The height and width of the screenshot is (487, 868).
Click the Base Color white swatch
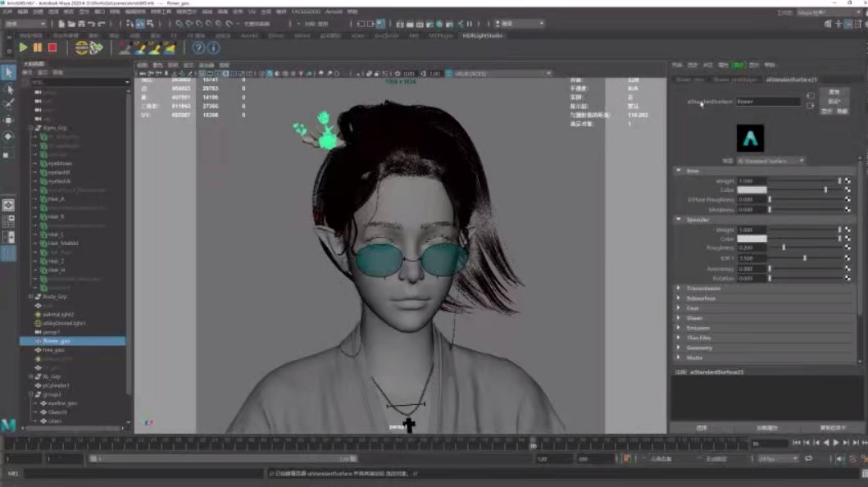click(752, 190)
